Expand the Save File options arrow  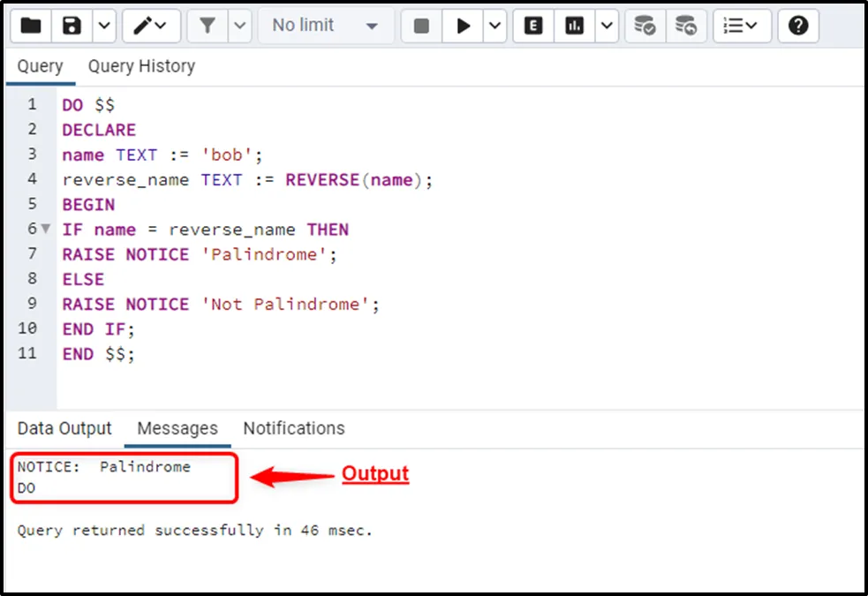pos(104,26)
